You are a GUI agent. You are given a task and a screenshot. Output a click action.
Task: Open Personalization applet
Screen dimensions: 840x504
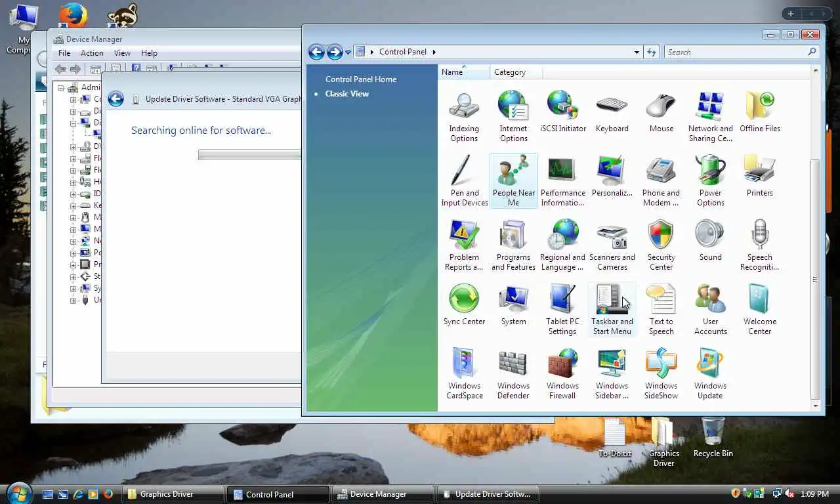click(x=612, y=177)
